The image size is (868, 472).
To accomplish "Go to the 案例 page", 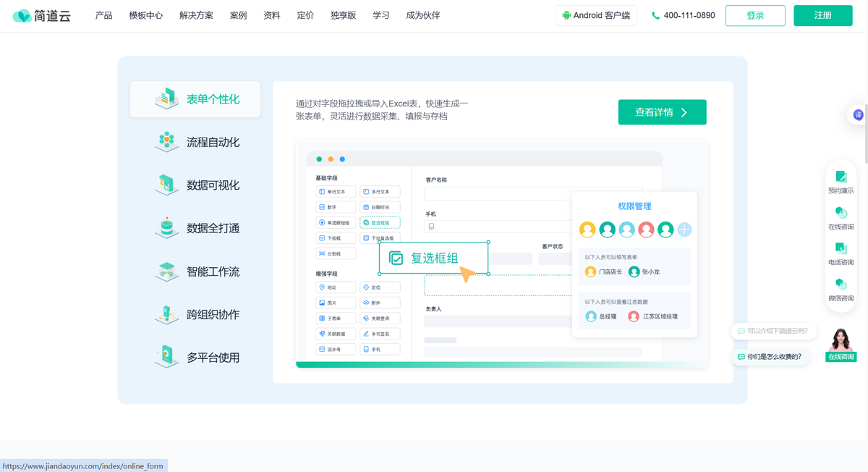I will coord(238,15).
